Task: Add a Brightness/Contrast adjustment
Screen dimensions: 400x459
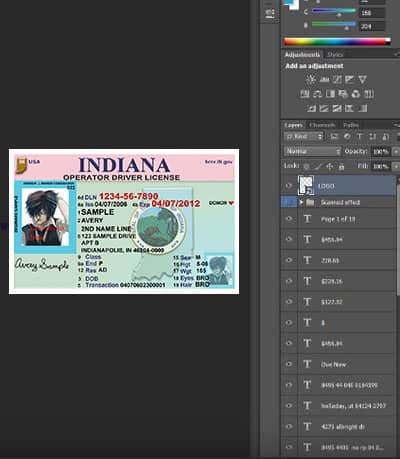Action: [x=311, y=79]
